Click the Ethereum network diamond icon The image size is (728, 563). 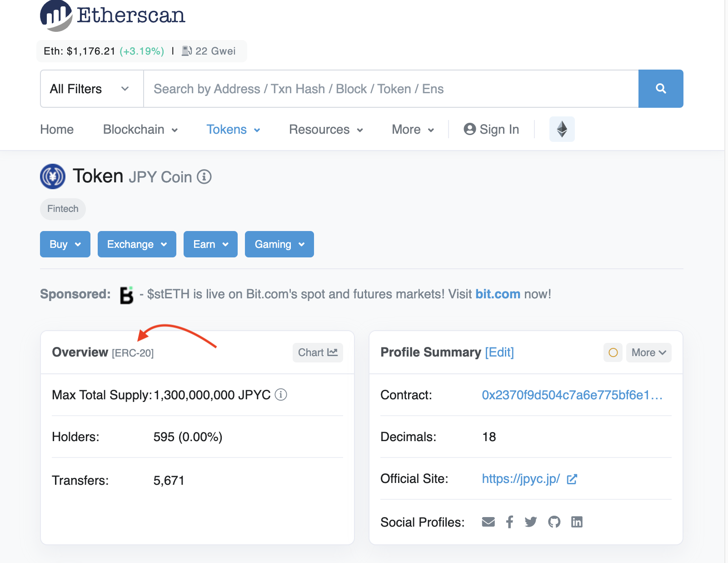click(x=562, y=129)
